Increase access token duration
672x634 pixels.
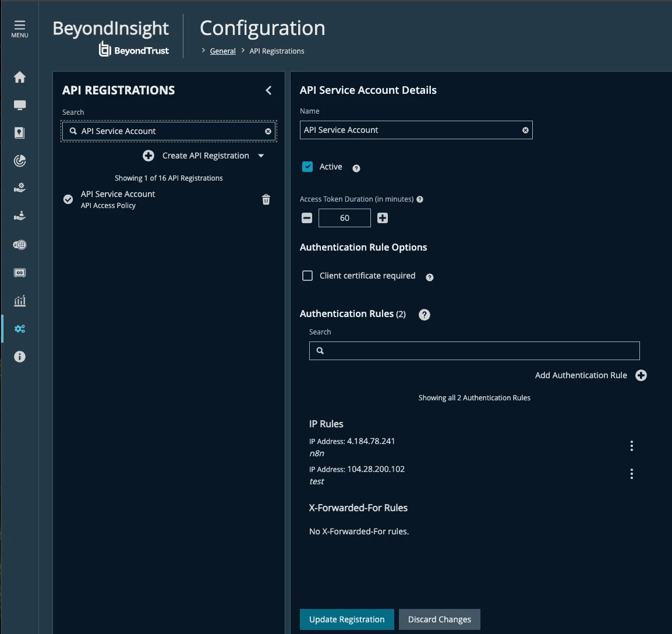(383, 218)
